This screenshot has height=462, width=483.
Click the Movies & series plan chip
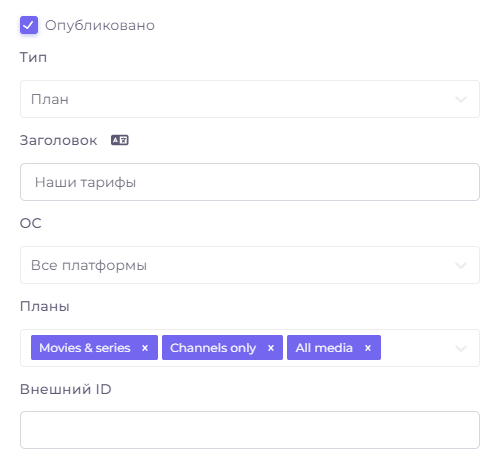pyautogui.click(x=85, y=348)
